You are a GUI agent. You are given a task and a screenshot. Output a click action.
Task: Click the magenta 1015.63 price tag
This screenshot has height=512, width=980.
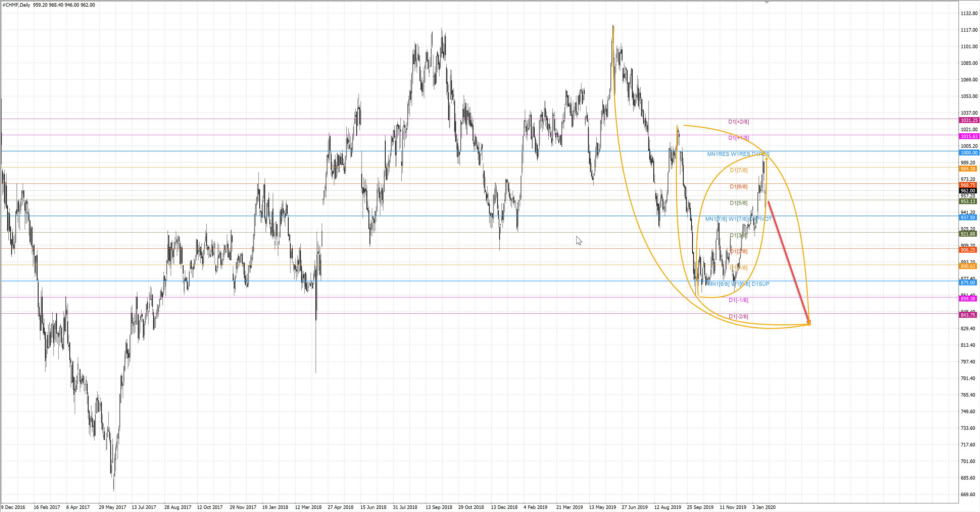[x=969, y=136]
